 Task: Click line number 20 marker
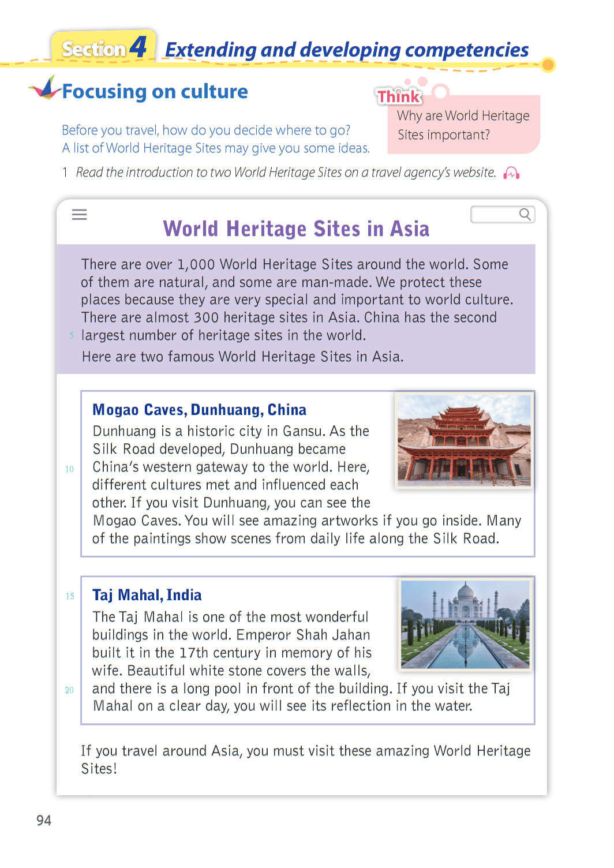[x=69, y=690]
